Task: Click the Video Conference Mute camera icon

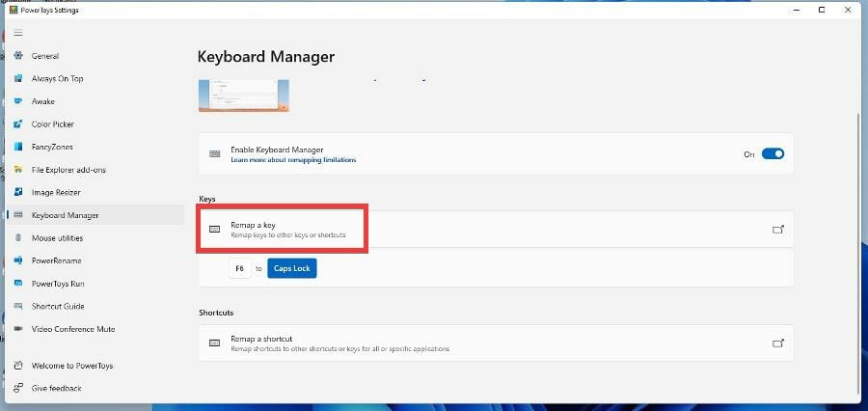Action: click(18, 328)
